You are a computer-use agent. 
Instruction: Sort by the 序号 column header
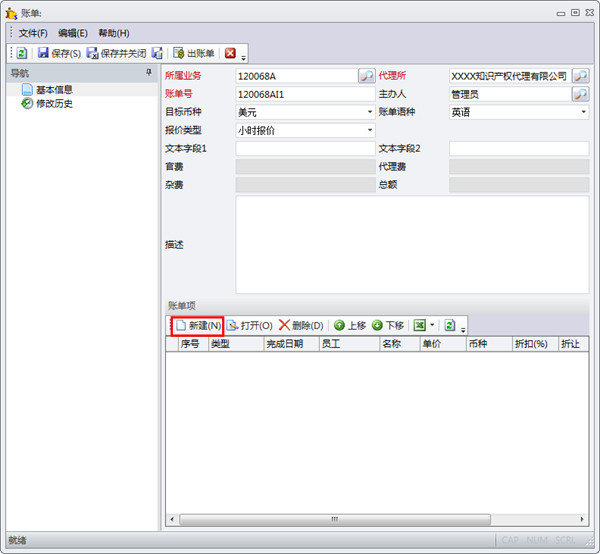pos(194,344)
